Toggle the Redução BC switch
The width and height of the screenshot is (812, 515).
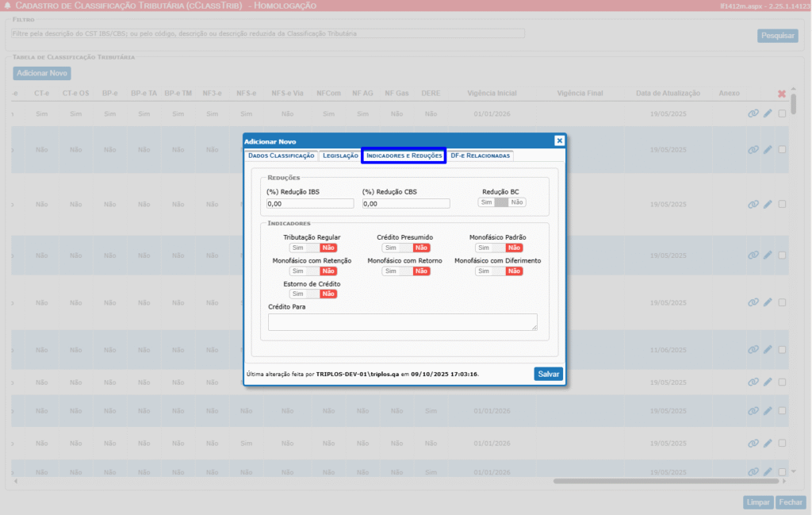(501, 202)
